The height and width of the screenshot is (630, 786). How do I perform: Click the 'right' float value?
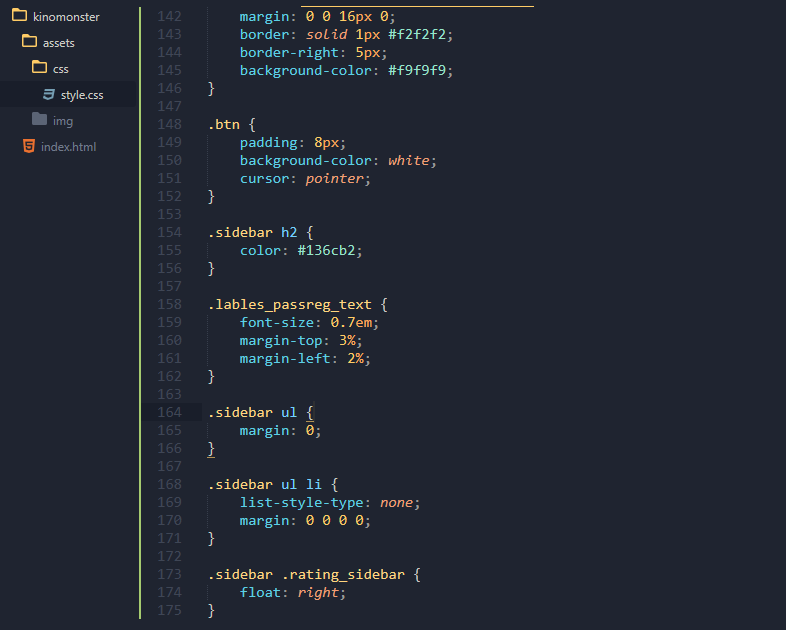click(318, 592)
